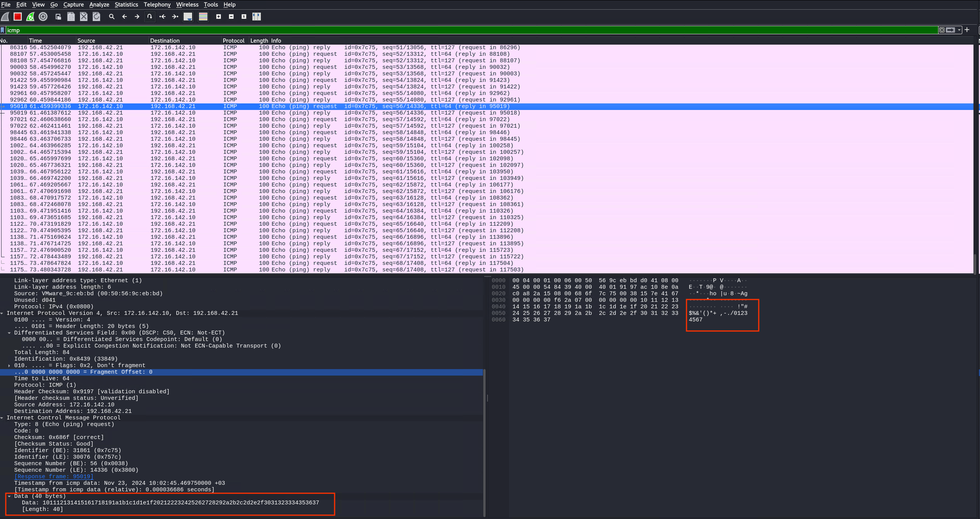980x519 pixels.
Task: Go to specified packet icon
Action: [x=150, y=17]
